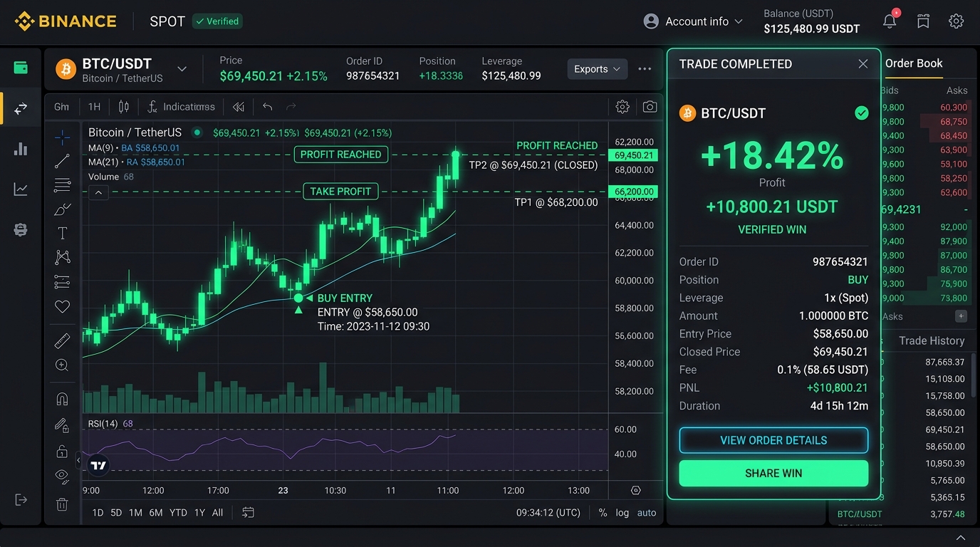Open the Exports dropdown
980x547 pixels.
click(597, 69)
